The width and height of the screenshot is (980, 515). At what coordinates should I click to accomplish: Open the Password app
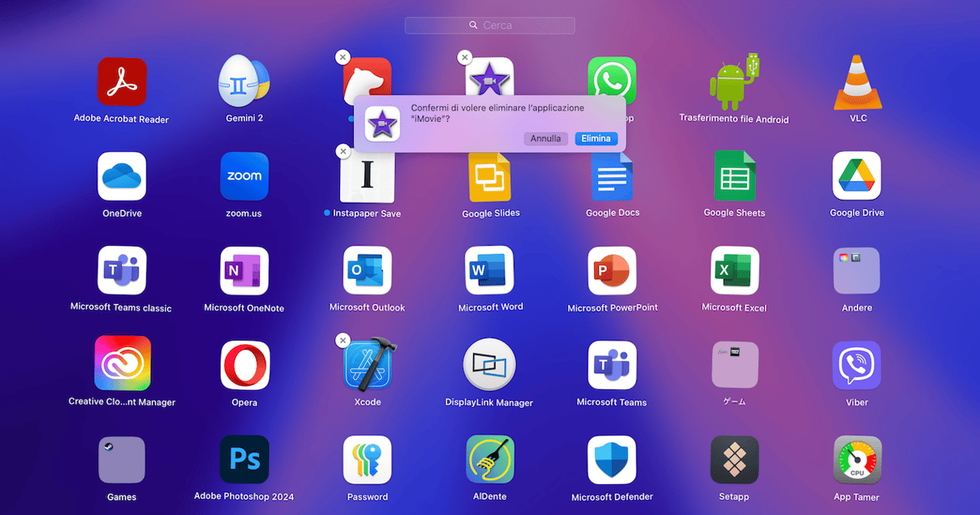tap(367, 460)
